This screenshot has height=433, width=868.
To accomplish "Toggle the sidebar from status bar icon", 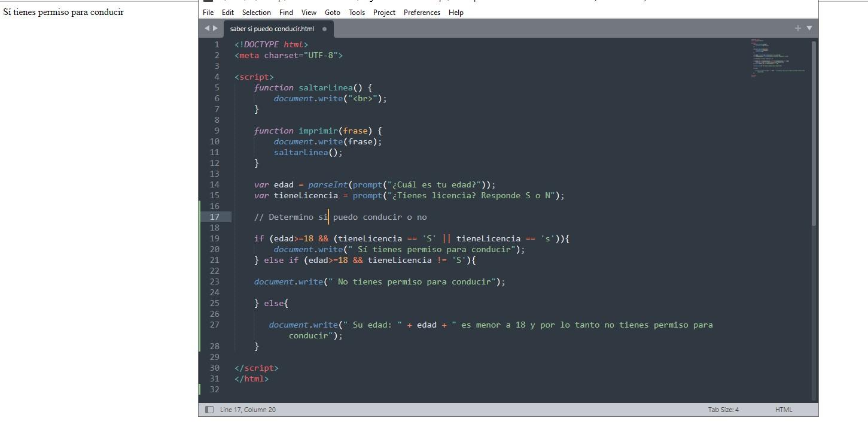I will [209, 410].
